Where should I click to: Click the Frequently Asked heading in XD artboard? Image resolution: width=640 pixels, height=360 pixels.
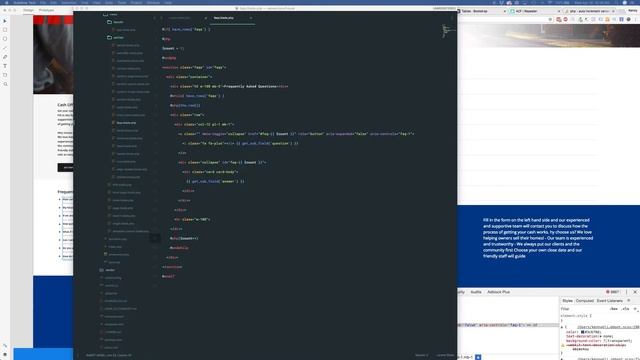pos(65,191)
